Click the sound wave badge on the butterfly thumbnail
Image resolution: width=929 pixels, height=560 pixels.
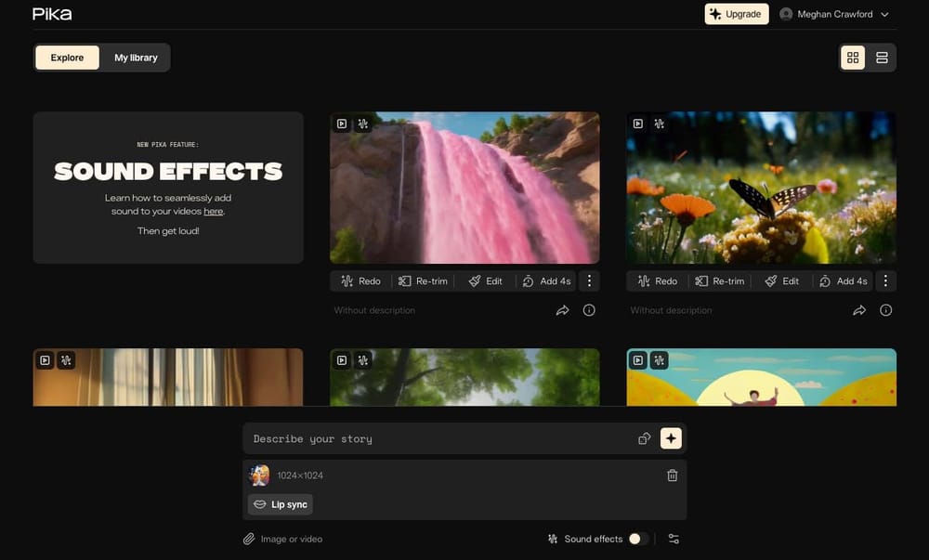(660, 124)
